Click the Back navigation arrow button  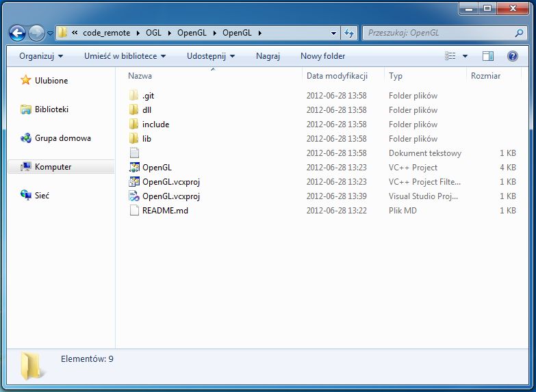click(x=18, y=33)
